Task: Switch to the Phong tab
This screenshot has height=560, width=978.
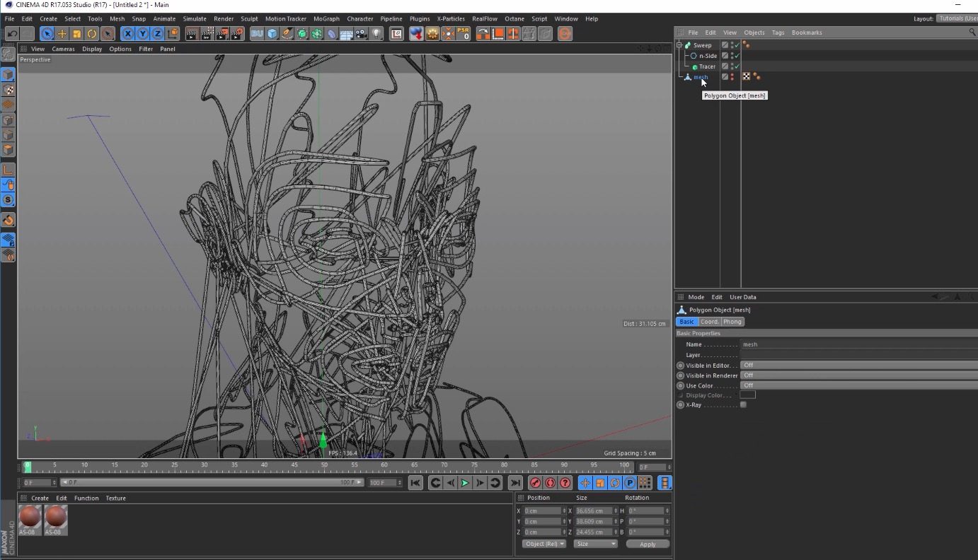Action: click(732, 322)
